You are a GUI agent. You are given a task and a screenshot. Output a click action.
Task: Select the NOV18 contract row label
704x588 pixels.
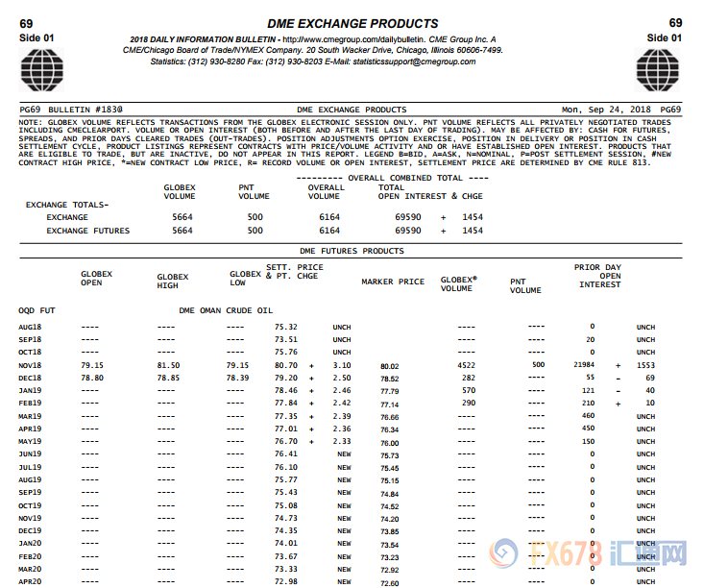point(31,366)
